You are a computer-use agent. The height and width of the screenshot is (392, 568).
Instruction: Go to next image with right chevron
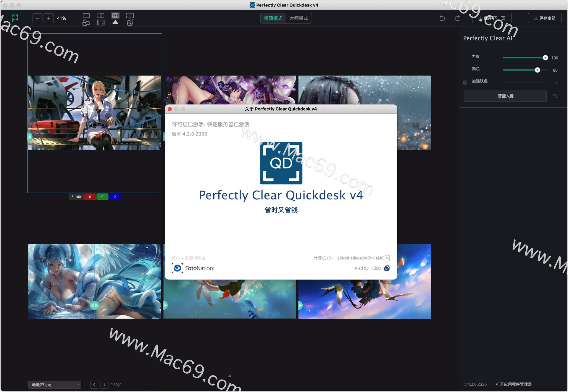tap(104, 385)
